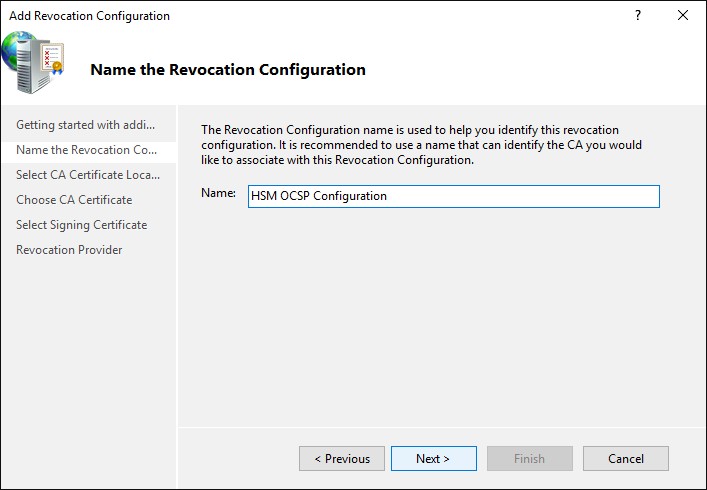
Task: Close the Add Revocation Configuration dialog
Action: click(683, 16)
